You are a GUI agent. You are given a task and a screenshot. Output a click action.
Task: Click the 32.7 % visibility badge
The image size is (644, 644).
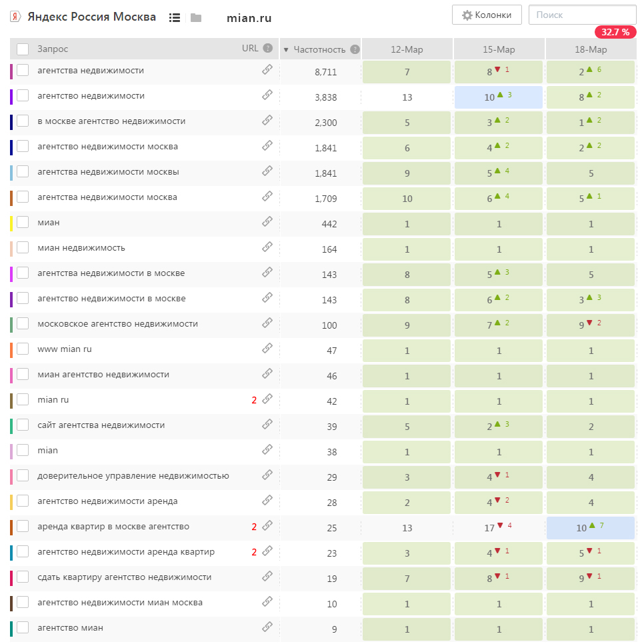tap(615, 32)
